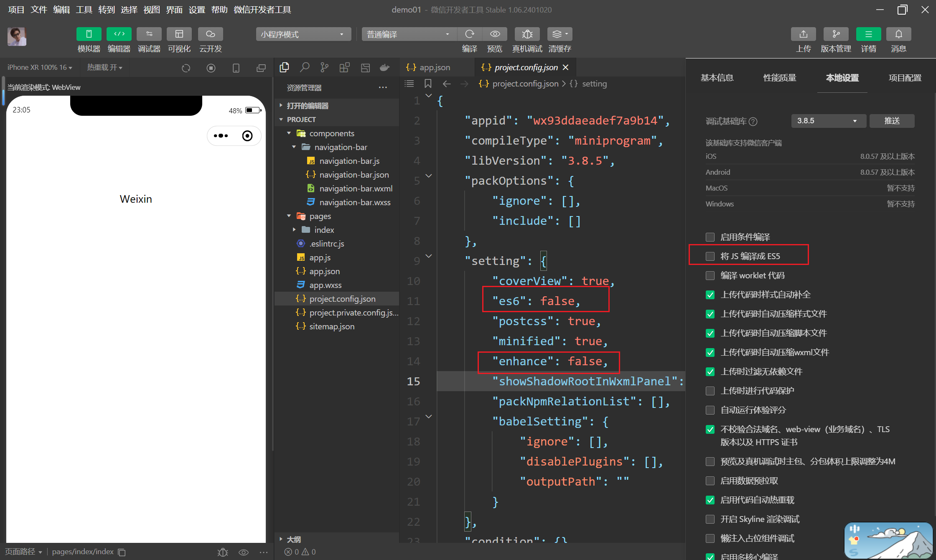Switch to app.json editor tab
936x560 pixels.
[435, 67]
